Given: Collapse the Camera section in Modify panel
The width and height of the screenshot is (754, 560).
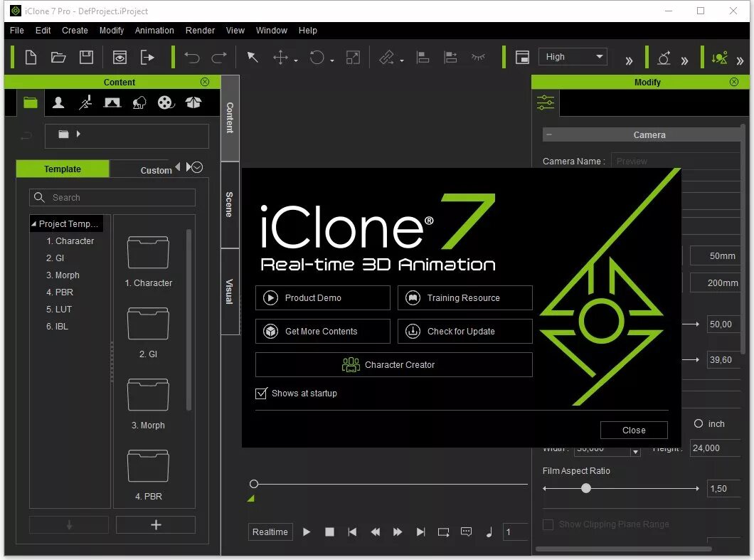Looking at the screenshot, I should pyautogui.click(x=548, y=134).
